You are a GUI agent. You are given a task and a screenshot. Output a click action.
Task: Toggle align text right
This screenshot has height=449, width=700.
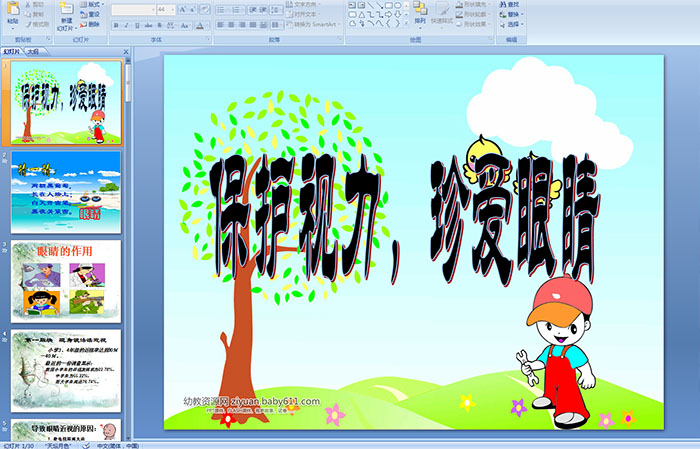pyautogui.click(x=242, y=25)
